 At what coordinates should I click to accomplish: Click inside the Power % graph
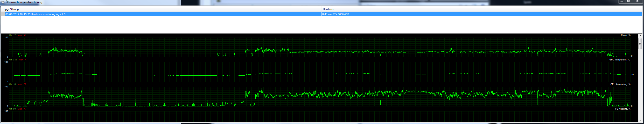[320, 47]
